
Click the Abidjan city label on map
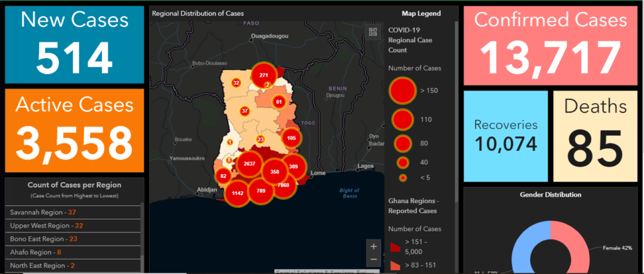tap(206, 190)
